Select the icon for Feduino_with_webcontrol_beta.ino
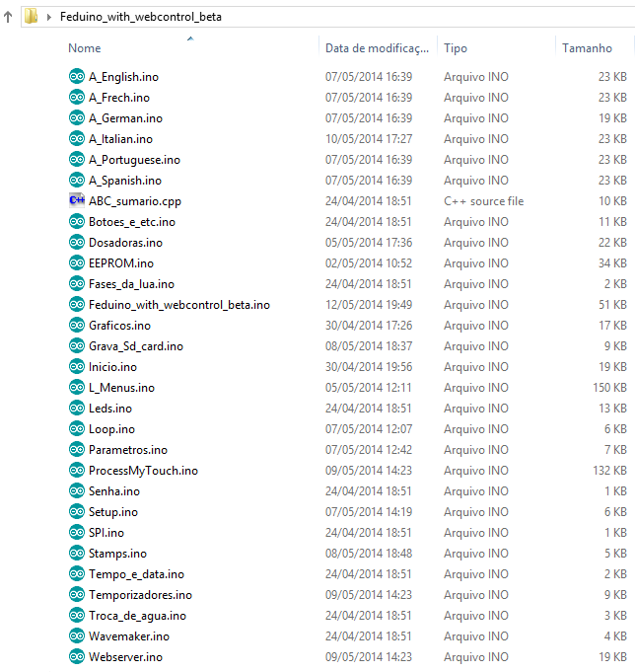Image resolution: width=635 pixels, height=672 pixels. pyautogui.click(x=77, y=304)
